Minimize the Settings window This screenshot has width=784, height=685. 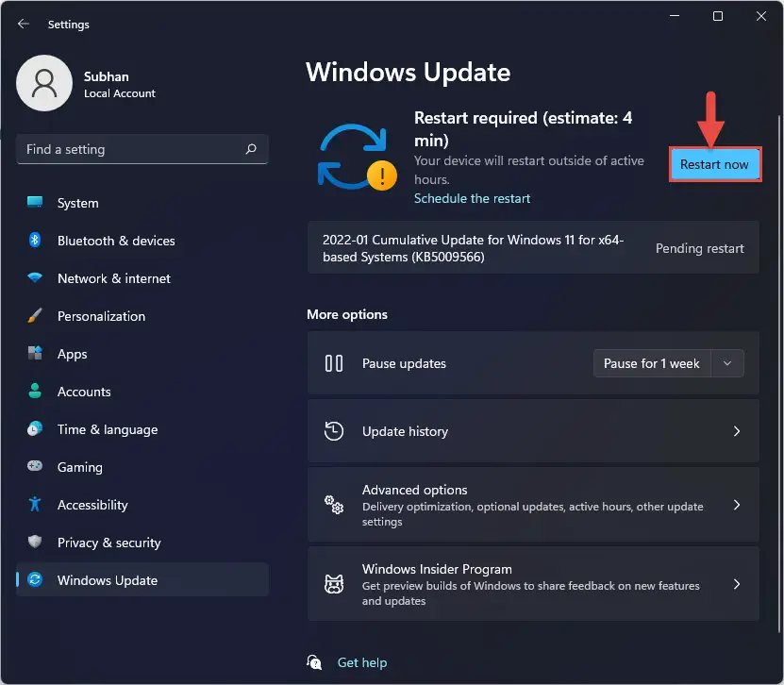[675, 16]
